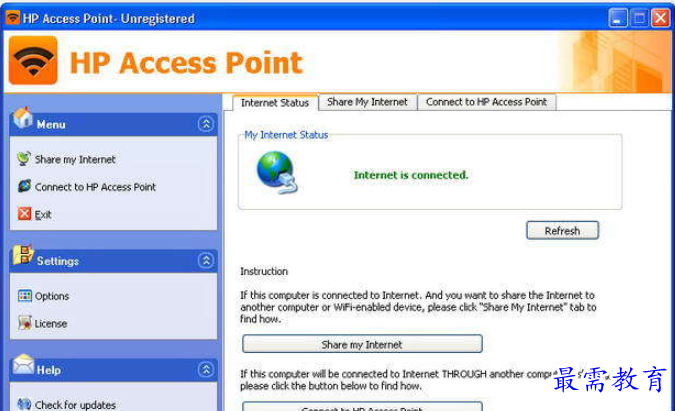Click the 'Instruction' heading text
Viewport: 675px width, 411px height.
(264, 272)
